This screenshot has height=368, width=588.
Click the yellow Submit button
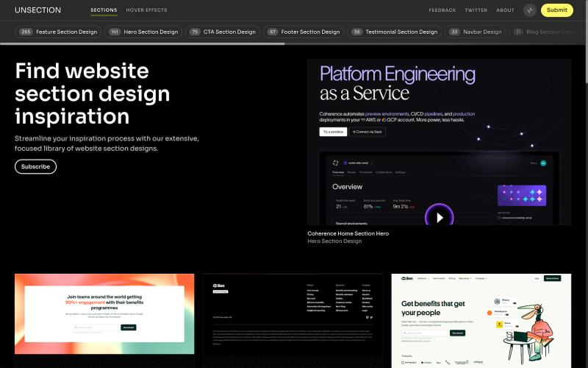click(x=557, y=10)
